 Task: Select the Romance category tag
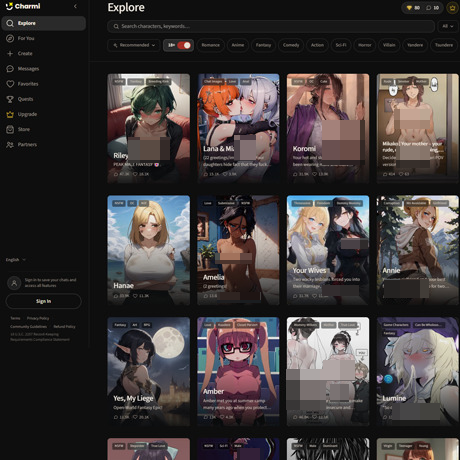click(211, 45)
